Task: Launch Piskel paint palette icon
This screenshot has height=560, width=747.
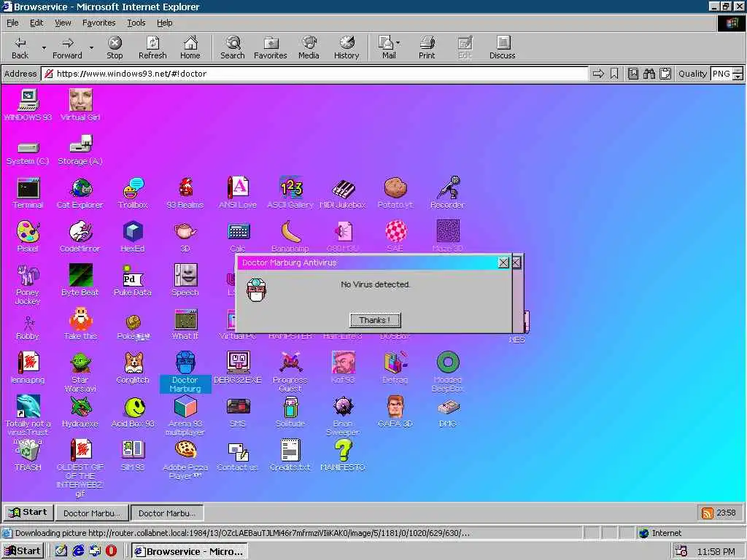Action: click(28, 236)
